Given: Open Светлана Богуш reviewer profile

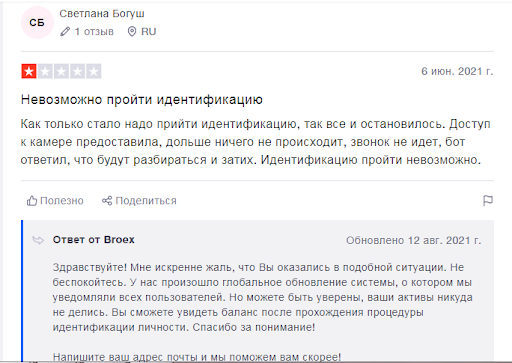Looking at the screenshot, I should pos(102,14).
